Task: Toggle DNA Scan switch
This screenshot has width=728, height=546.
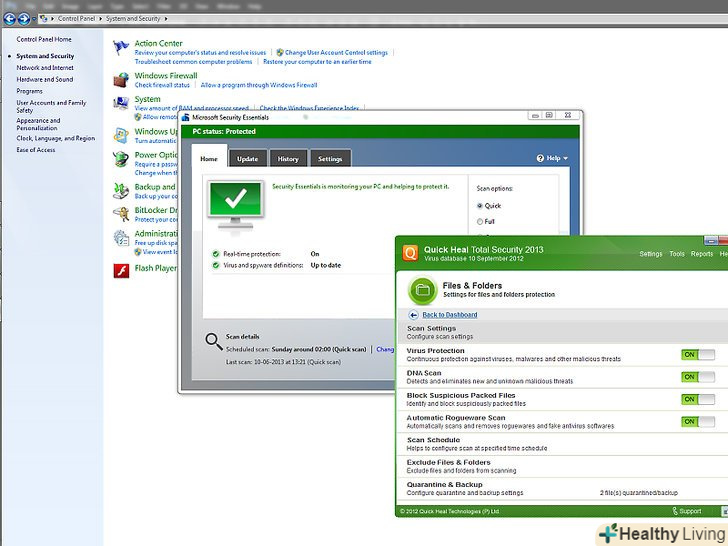Action: pos(698,377)
